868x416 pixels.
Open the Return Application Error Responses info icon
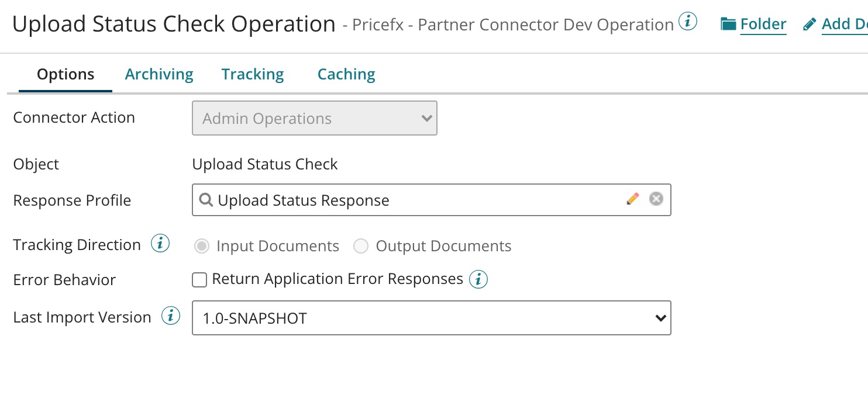(478, 279)
